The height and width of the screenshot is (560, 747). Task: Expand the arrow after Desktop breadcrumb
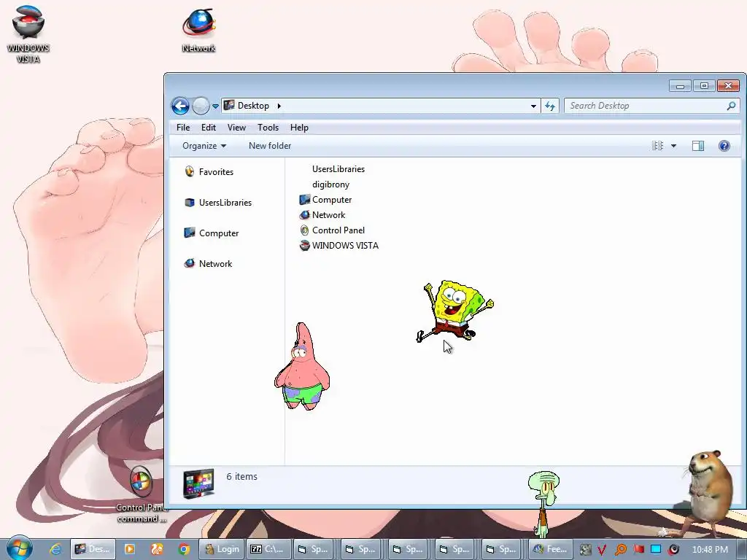(x=279, y=106)
